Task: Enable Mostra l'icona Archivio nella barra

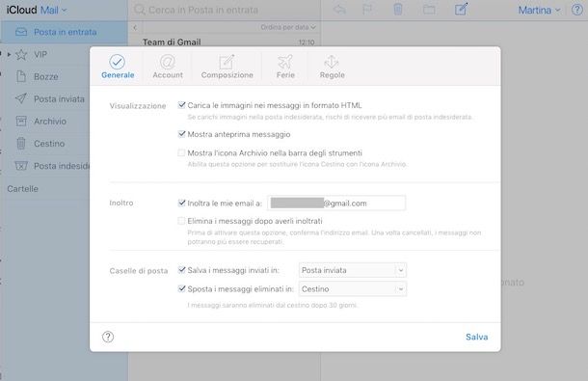Action: tap(181, 152)
